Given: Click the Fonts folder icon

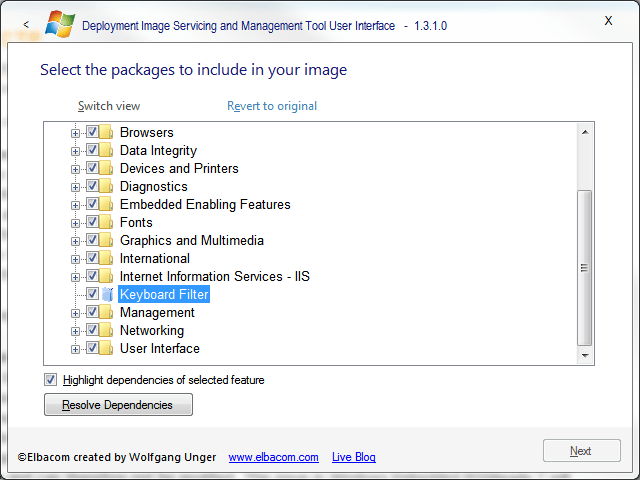Looking at the screenshot, I should [x=106, y=222].
